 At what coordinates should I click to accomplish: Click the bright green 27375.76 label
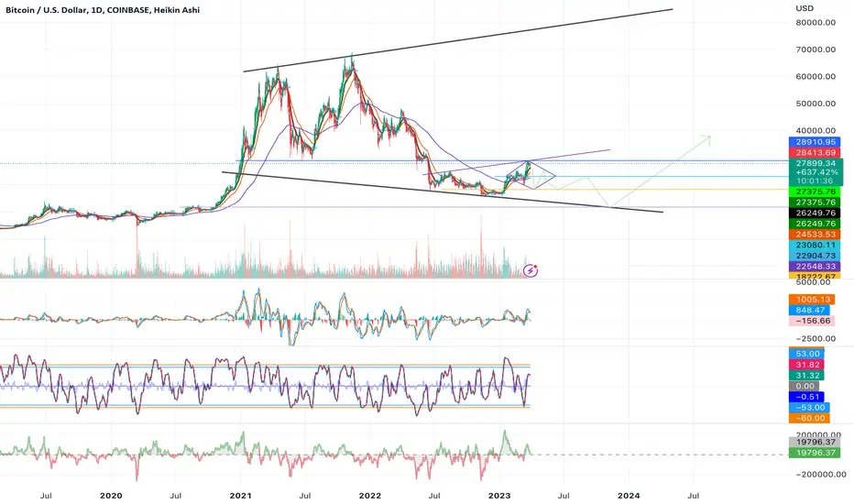(815, 192)
